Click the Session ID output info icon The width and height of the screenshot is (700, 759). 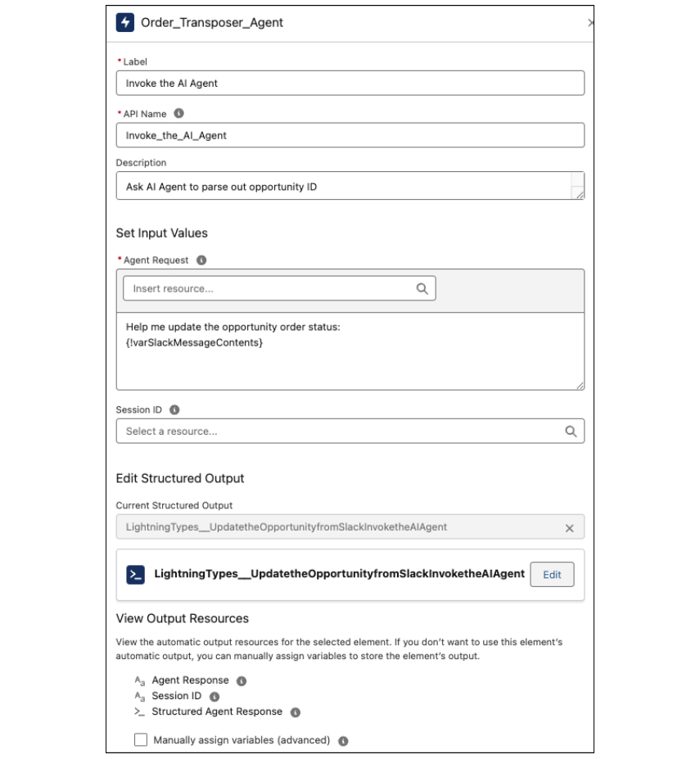[x=214, y=694]
